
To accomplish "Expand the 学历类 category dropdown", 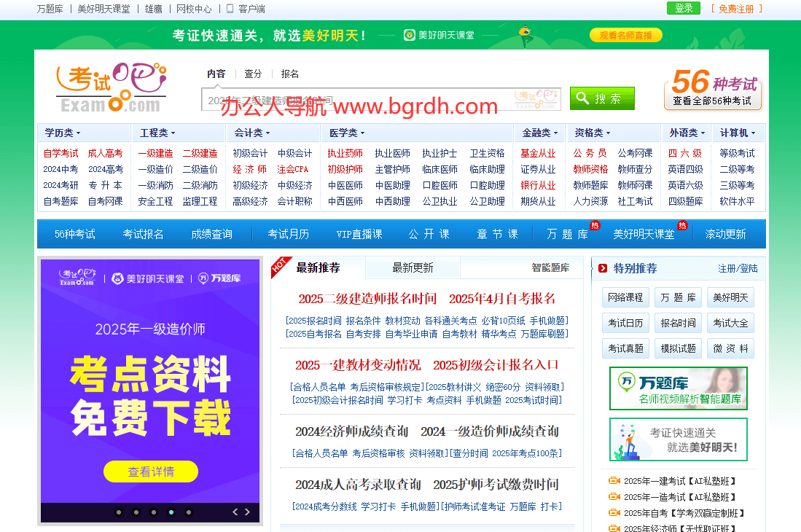I will tap(62, 133).
